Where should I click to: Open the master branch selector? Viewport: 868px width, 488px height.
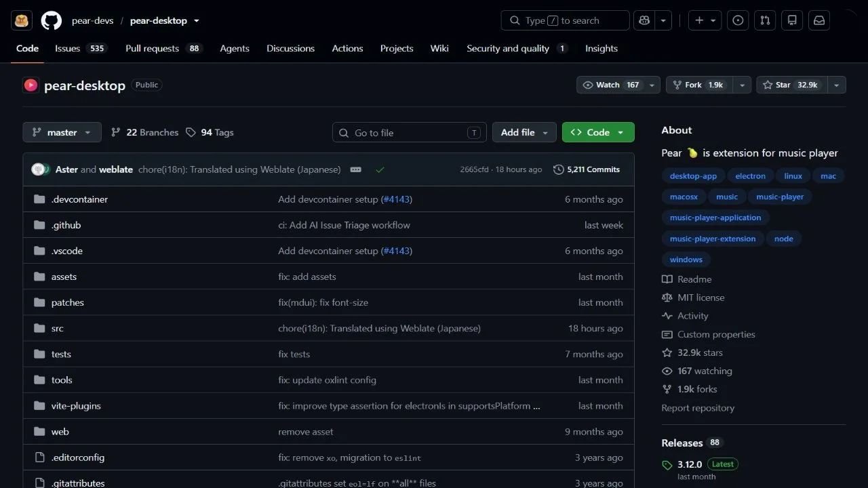pyautogui.click(x=62, y=132)
